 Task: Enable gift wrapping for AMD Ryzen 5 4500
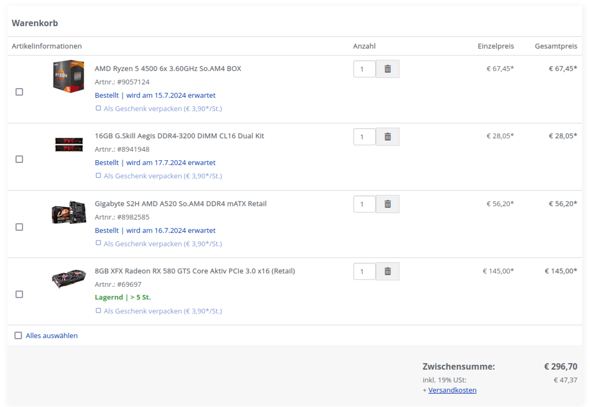pyautogui.click(x=98, y=108)
